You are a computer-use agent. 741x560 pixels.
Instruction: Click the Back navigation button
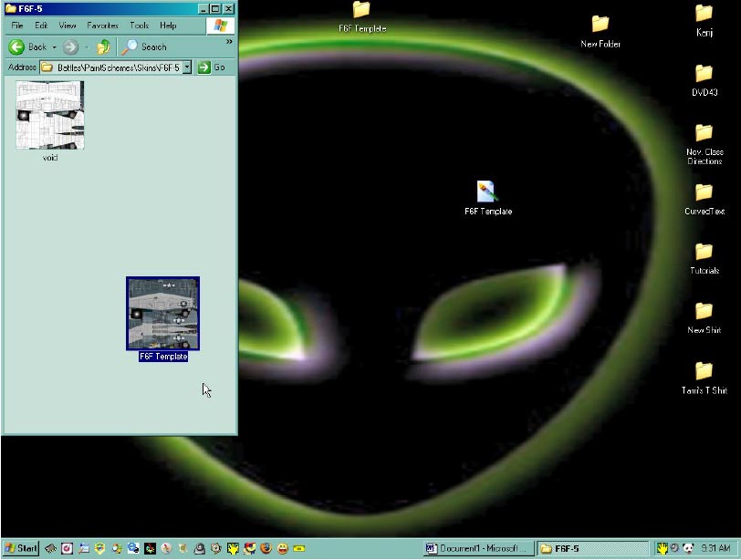27,47
